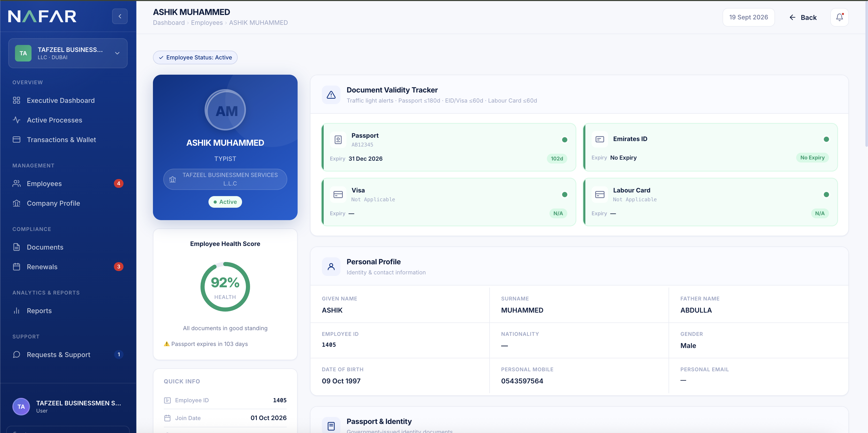Viewport: 868px width, 433px height.
Task: Click the NAFAR logo
Action: coord(42,16)
